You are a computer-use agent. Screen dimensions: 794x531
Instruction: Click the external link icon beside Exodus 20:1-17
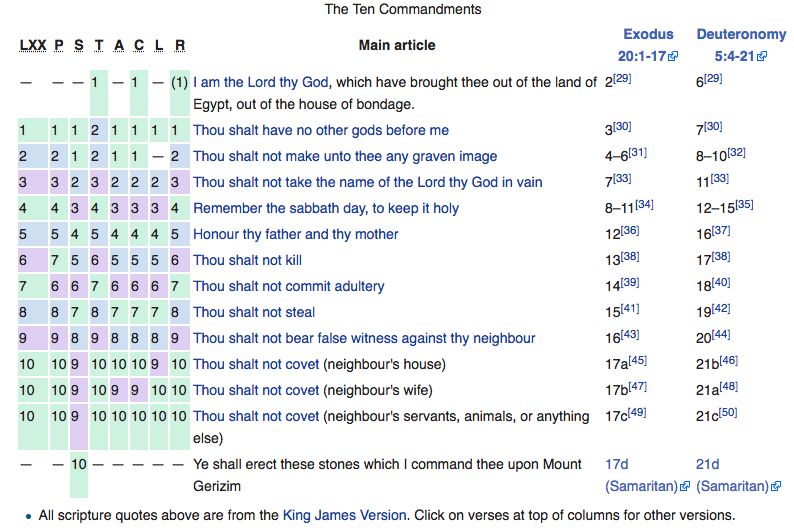(673, 56)
